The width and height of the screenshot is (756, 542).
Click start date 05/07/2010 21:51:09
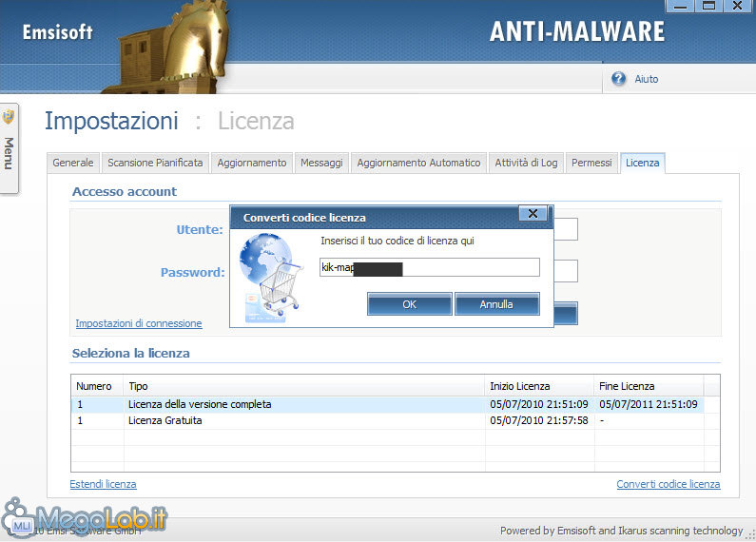[x=539, y=404]
